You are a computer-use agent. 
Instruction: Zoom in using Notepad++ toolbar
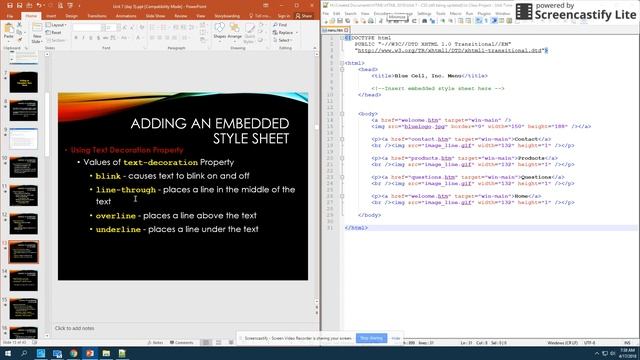click(443, 21)
